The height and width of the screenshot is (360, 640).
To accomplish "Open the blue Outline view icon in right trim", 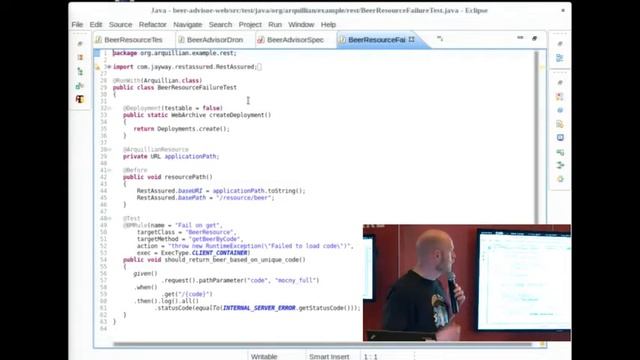I will (560, 58).
